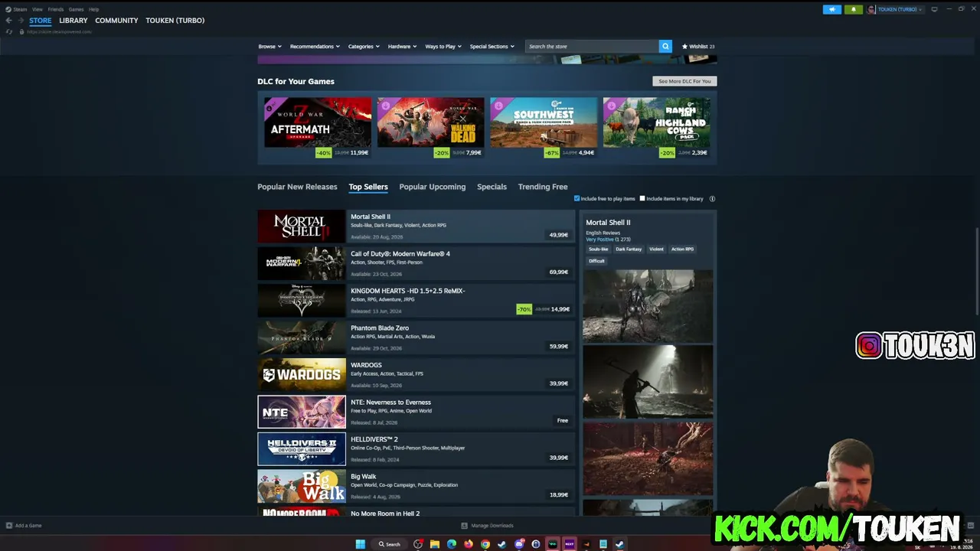
Task: Open File Explorer from the taskbar
Action: 435,544
